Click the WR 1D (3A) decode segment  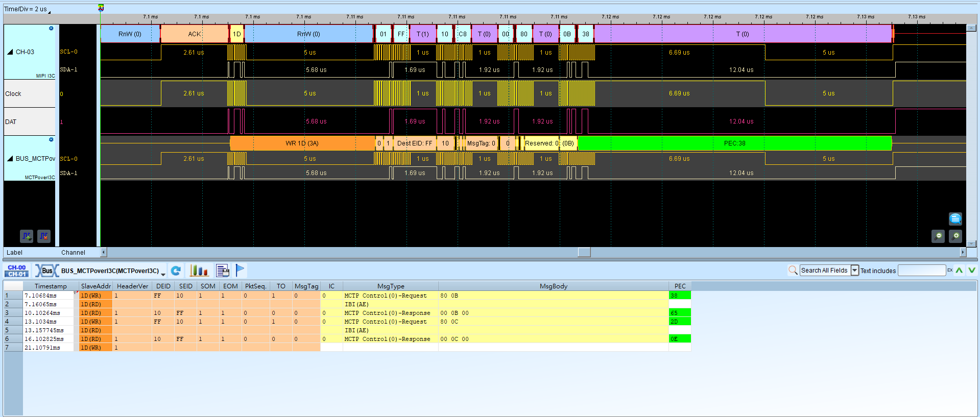click(302, 143)
